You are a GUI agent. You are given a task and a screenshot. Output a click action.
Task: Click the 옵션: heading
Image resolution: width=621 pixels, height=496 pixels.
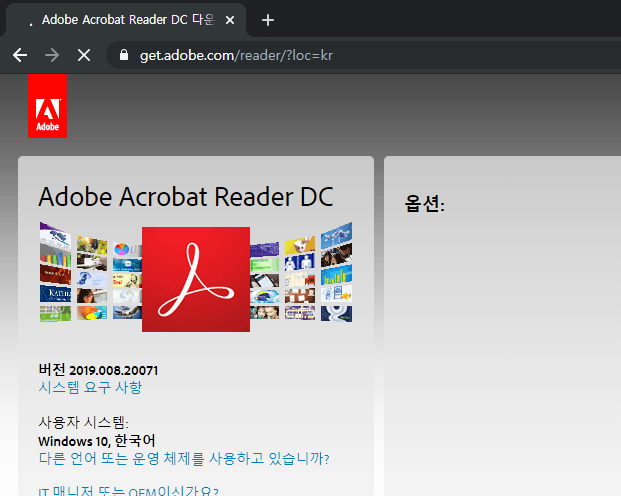pos(425,204)
